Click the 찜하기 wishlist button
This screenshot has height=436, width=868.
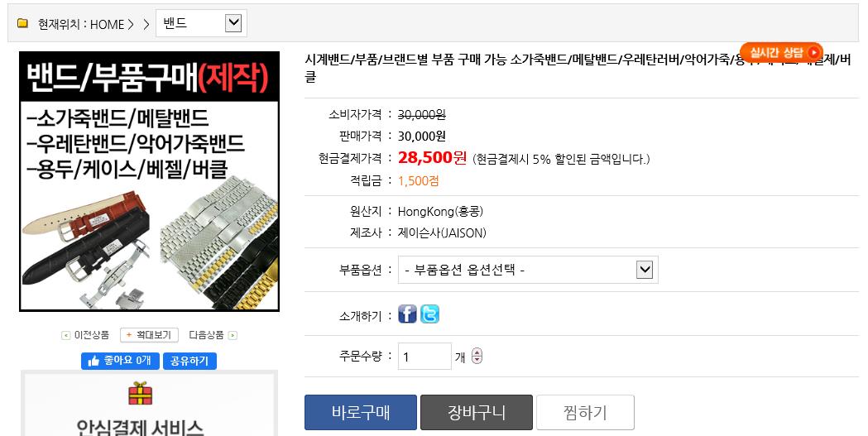585,412
